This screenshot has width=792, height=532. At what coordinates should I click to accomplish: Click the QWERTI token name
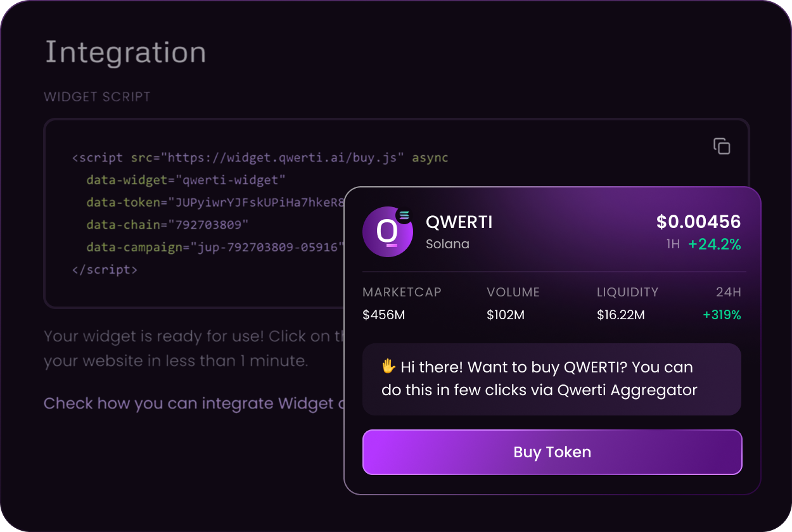tap(459, 222)
